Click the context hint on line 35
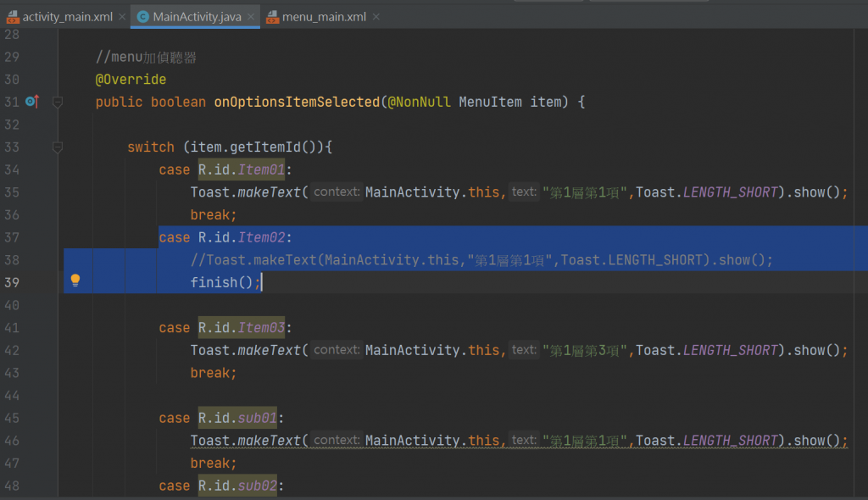The height and width of the screenshot is (500, 868). 337,192
